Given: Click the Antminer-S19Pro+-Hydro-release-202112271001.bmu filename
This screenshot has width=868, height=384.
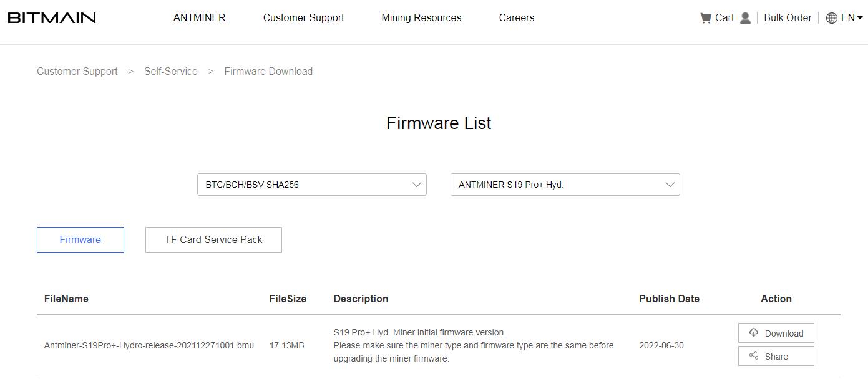Looking at the screenshot, I should point(149,345).
